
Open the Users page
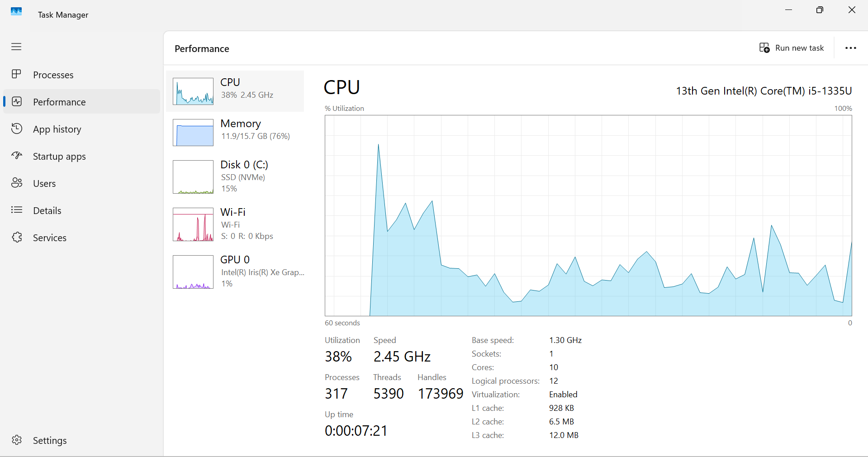tap(82, 183)
